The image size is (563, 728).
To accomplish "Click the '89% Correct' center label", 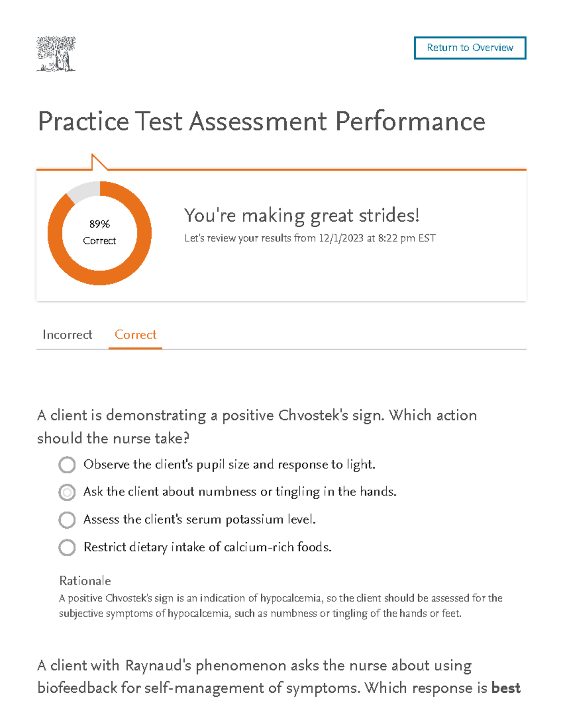I will point(99,233).
